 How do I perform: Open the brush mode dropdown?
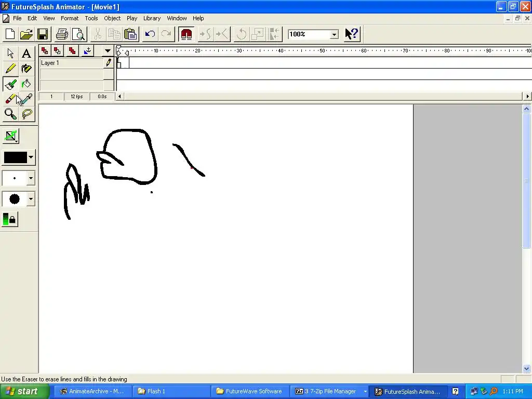(x=10, y=136)
